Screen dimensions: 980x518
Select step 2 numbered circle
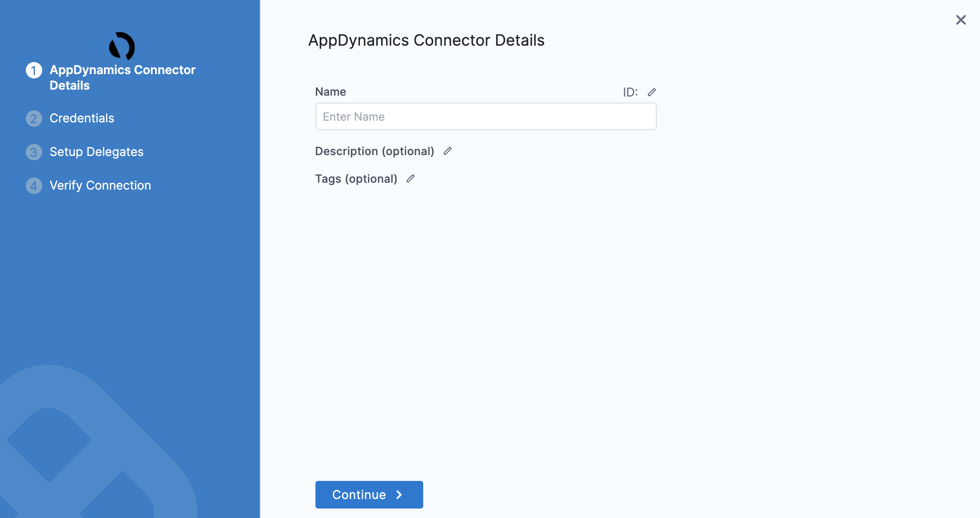click(x=34, y=119)
